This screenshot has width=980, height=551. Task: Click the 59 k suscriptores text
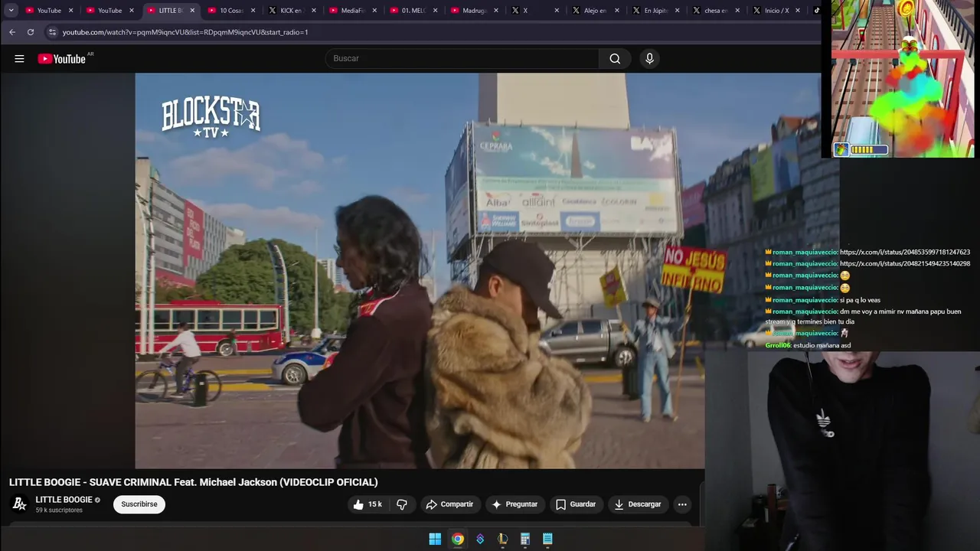point(59,510)
